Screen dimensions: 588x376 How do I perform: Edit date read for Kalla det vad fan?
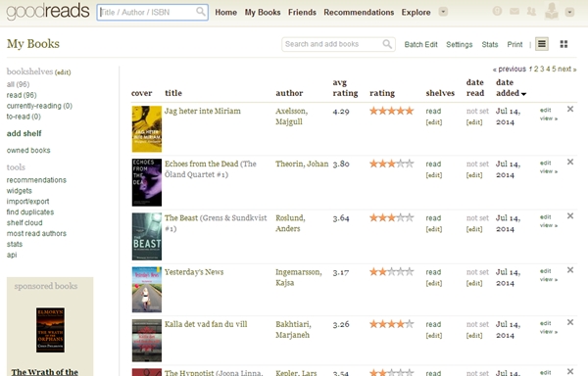tap(474, 336)
